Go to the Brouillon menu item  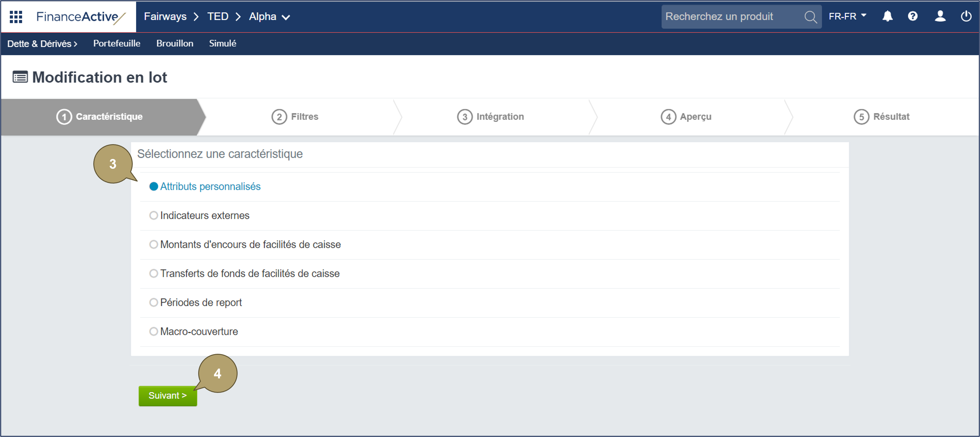click(x=174, y=43)
